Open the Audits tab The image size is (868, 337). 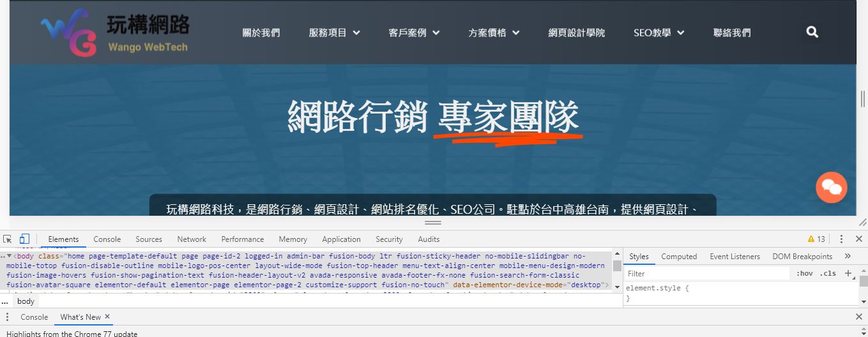pos(429,239)
